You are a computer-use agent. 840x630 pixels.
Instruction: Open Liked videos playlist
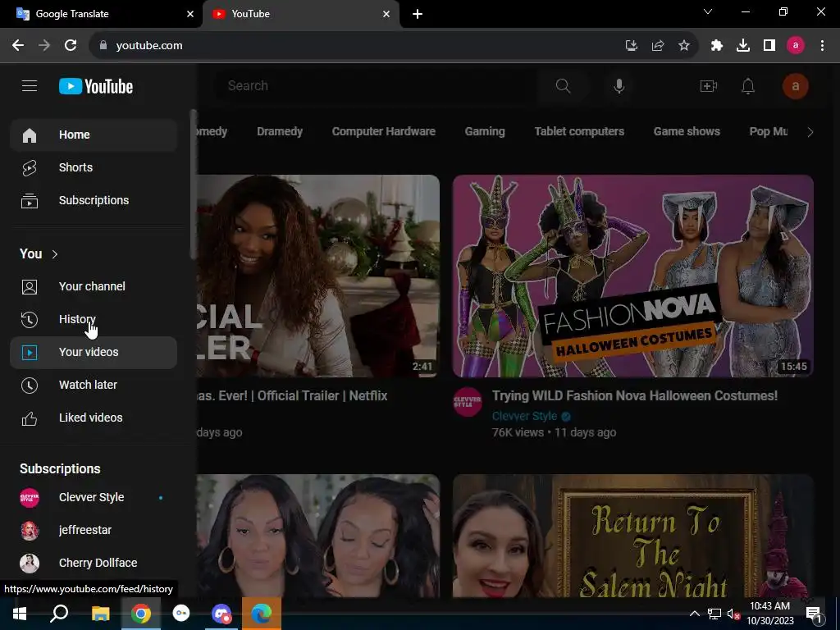click(x=94, y=418)
